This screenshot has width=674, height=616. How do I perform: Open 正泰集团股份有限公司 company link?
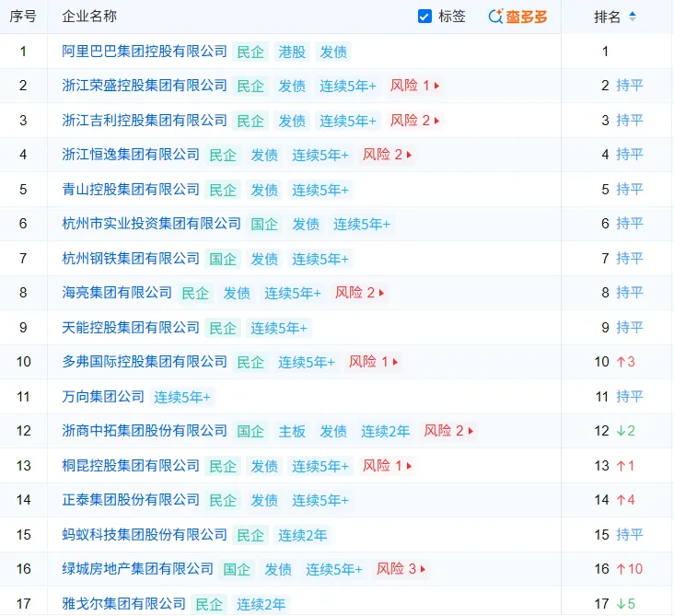pyautogui.click(x=131, y=500)
